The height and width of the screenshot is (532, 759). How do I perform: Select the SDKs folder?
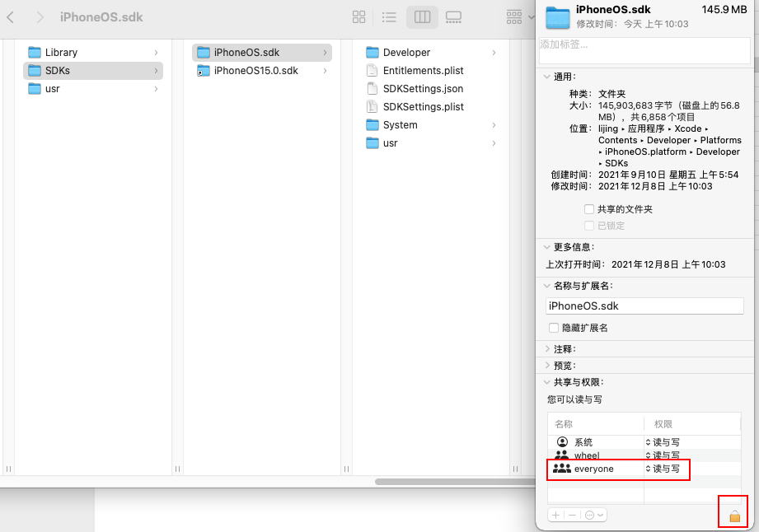click(x=93, y=71)
